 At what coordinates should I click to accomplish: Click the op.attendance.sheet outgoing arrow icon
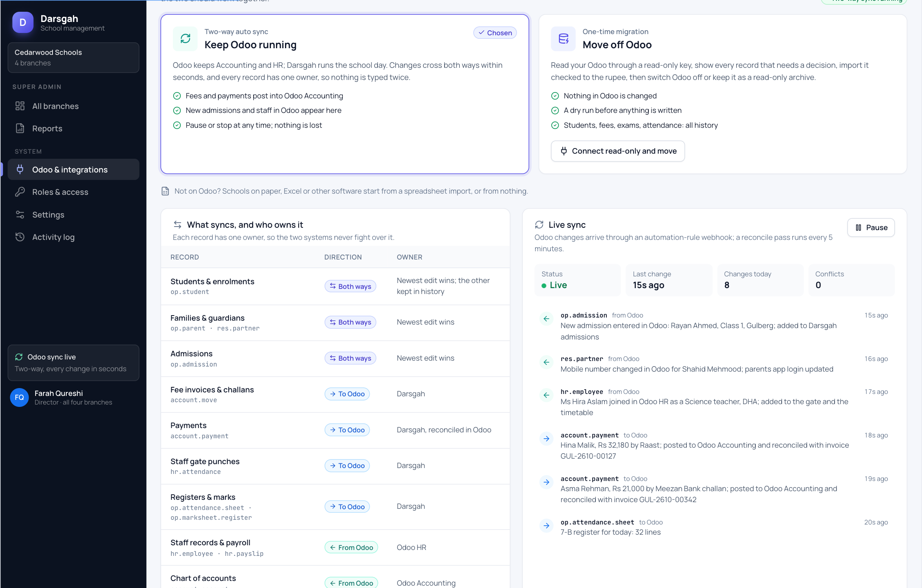pyautogui.click(x=546, y=526)
